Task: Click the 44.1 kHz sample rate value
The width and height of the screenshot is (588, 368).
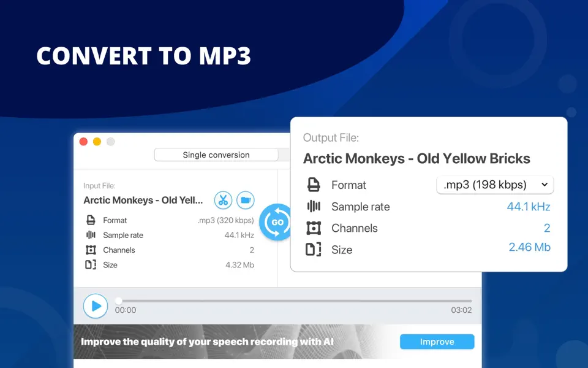Action: [528, 207]
